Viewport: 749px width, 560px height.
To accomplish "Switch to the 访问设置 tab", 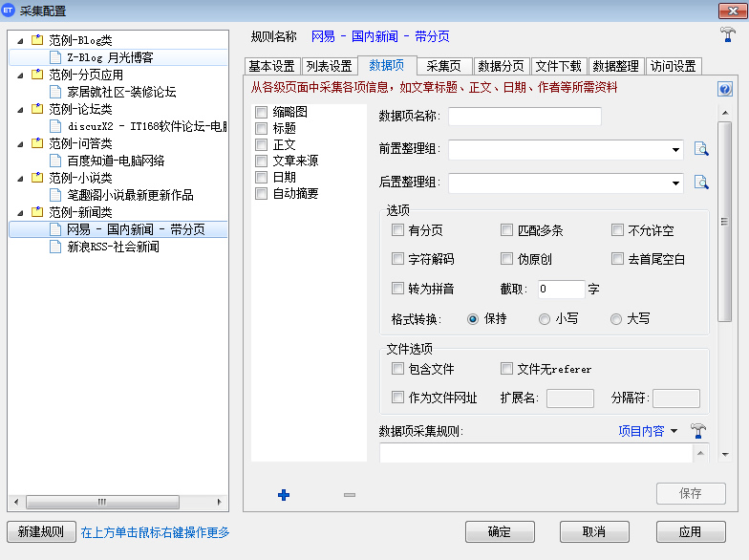I will click(673, 66).
